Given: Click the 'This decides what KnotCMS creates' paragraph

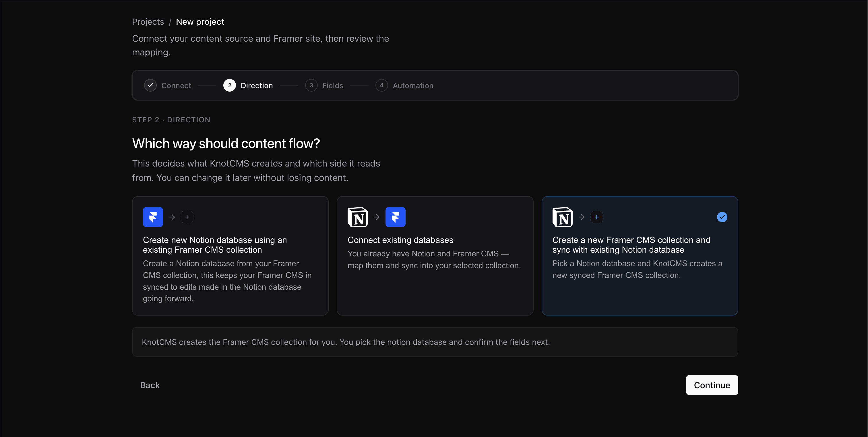Looking at the screenshot, I should [256, 171].
